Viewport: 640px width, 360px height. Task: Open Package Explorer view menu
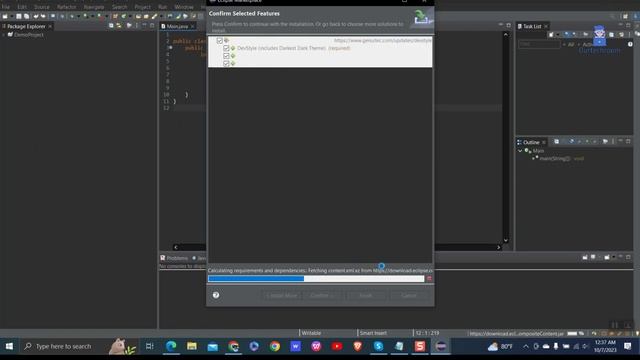point(137,26)
